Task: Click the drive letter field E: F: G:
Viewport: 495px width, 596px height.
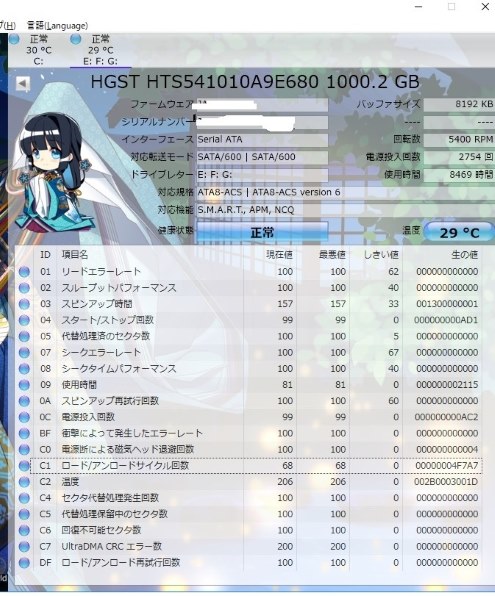Action: (262, 175)
